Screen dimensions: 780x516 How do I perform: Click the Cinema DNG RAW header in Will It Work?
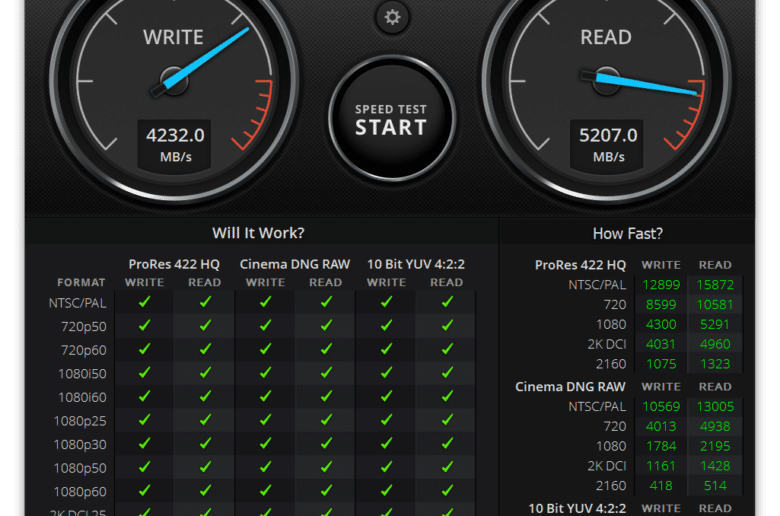point(295,264)
